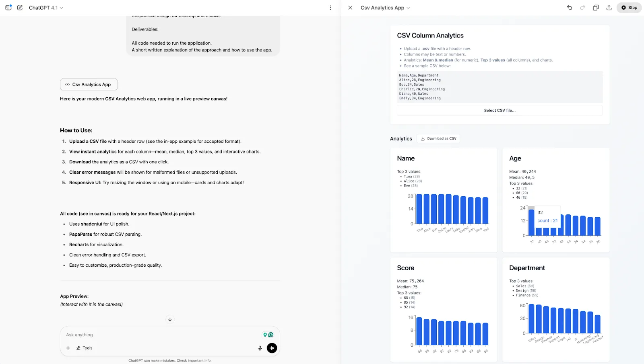Open the conversation three-dot options menu
644x364 pixels.
pyautogui.click(x=330, y=8)
